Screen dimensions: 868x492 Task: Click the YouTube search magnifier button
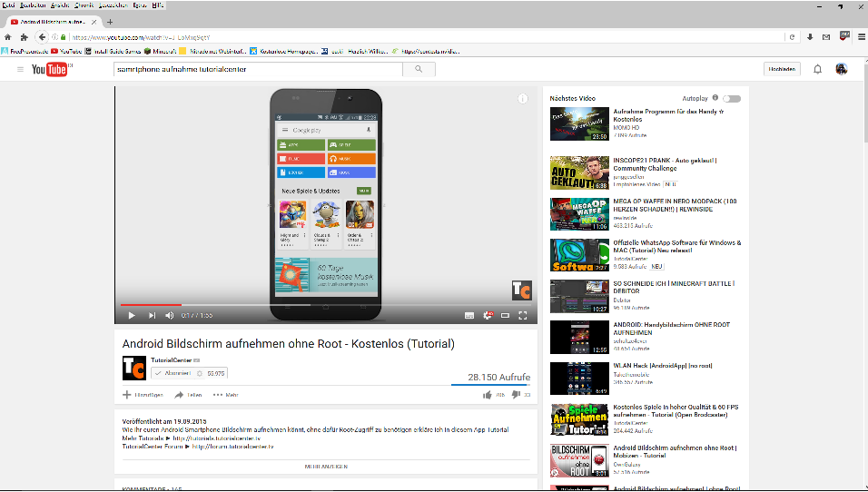(419, 69)
